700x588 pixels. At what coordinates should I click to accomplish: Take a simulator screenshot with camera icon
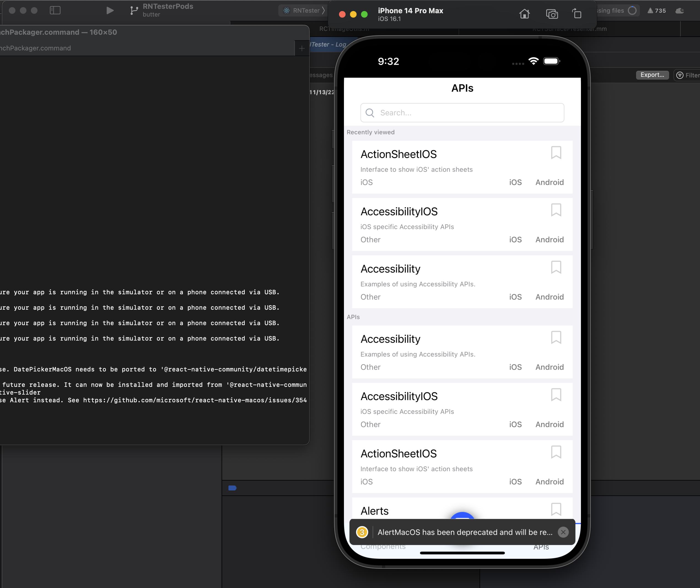point(552,14)
